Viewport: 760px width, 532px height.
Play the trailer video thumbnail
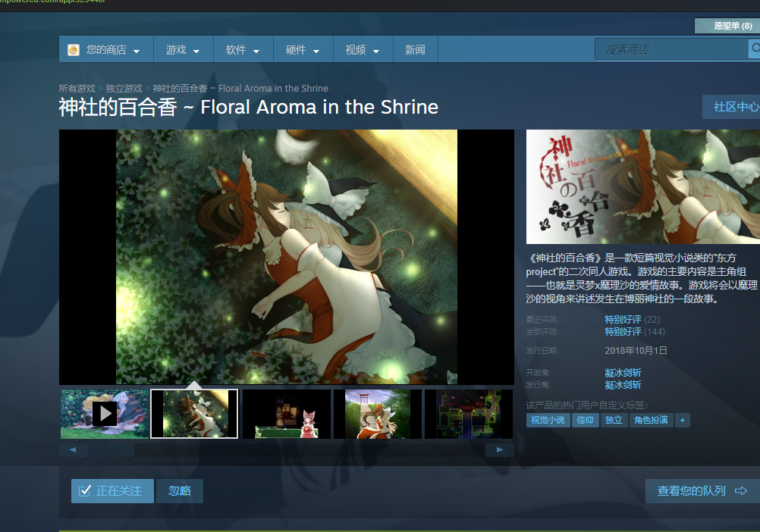(105, 414)
